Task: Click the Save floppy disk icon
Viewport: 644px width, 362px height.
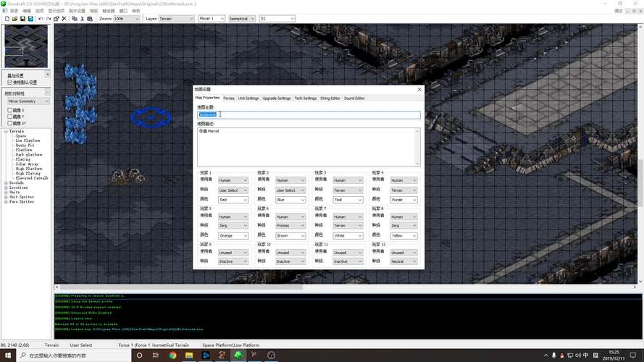Action: 22,19
